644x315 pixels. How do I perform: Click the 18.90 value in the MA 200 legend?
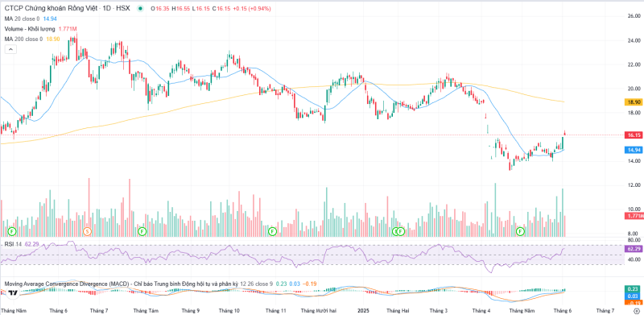tap(54, 39)
